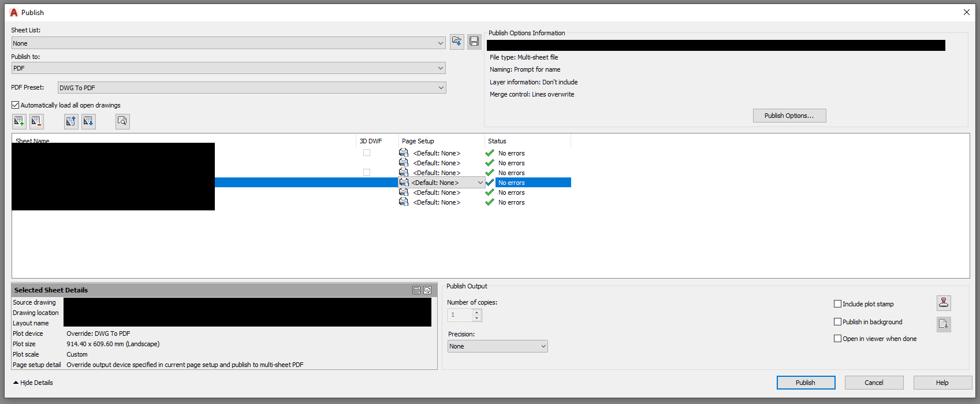
Task: Decrease Number of copies with down arrow
Action: 477,318
